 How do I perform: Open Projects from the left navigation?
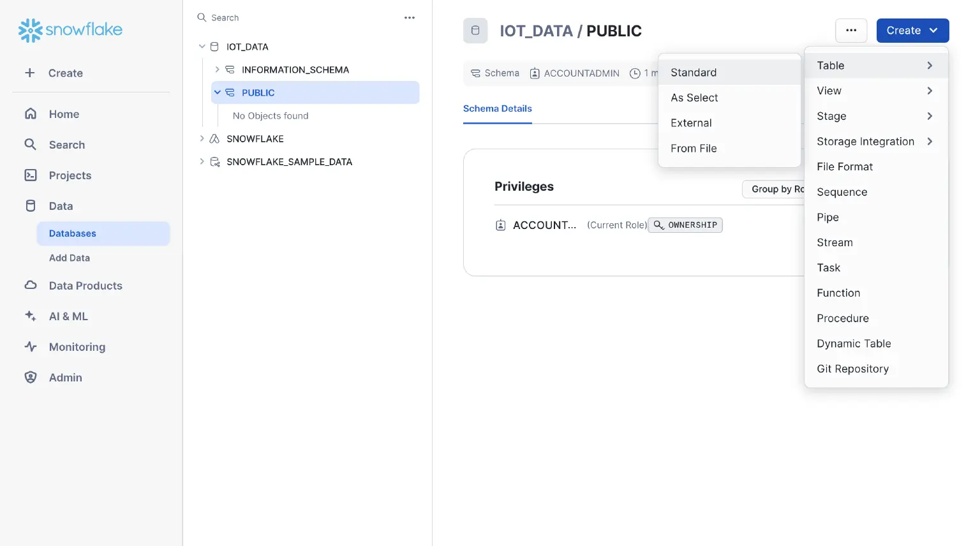pyautogui.click(x=70, y=175)
